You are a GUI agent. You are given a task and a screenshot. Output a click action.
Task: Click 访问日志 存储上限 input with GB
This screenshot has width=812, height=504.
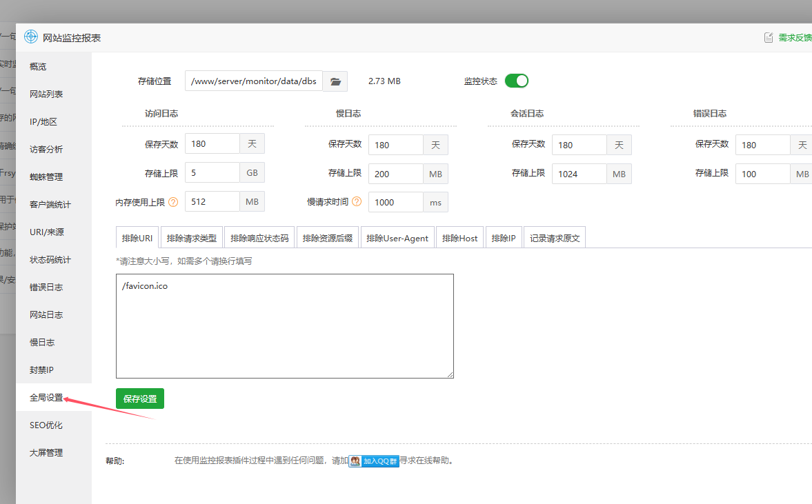(x=212, y=172)
